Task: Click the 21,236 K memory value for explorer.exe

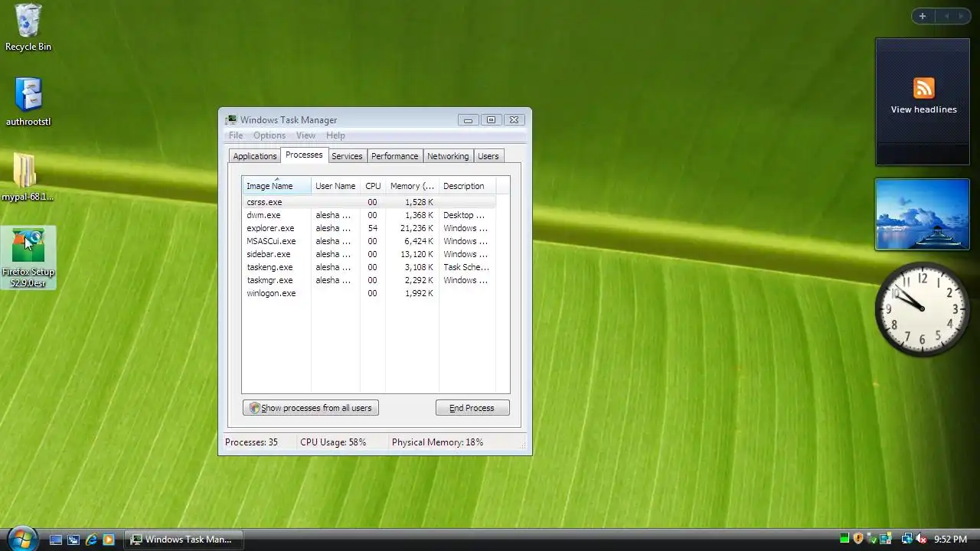Action: [417, 228]
